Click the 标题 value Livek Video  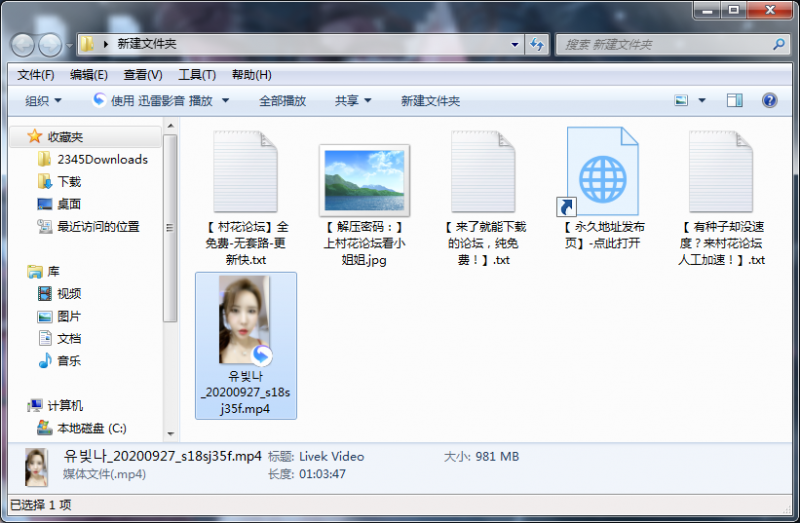coord(332,457)
